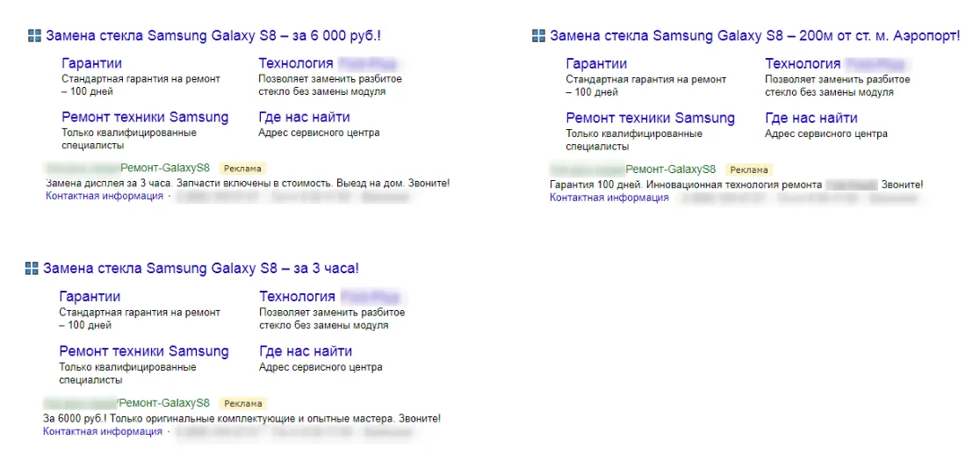Open ad titled 'Замена стекла – за 6 000 руб.!'
980x469 pixels.
pyautogui.click(x=213, y=36)
